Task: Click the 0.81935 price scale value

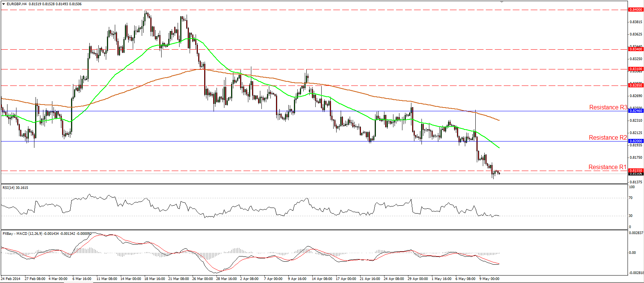Action: click(636, 145)
